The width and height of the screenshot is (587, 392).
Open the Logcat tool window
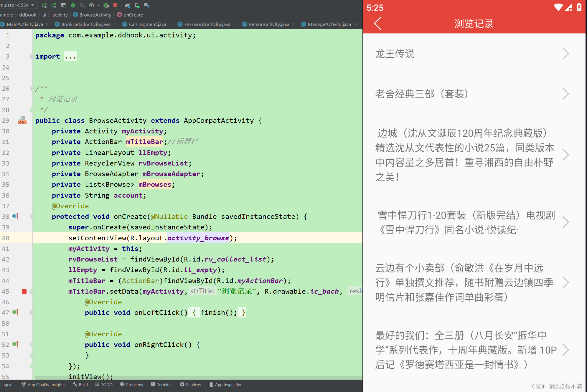6,385
